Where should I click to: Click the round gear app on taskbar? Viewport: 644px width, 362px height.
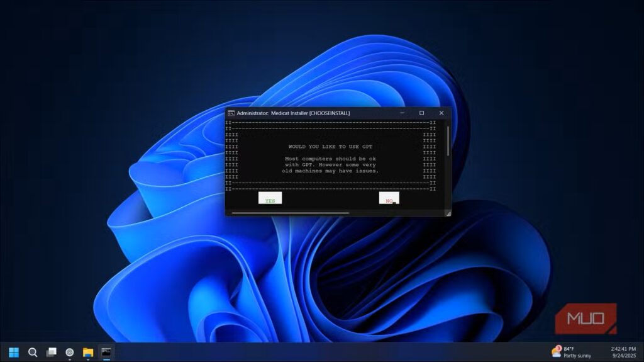coord(70,352)
